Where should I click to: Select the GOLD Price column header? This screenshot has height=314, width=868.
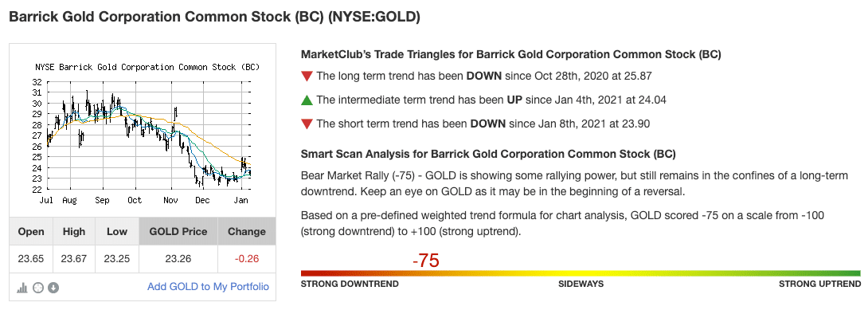pos(178,231)
